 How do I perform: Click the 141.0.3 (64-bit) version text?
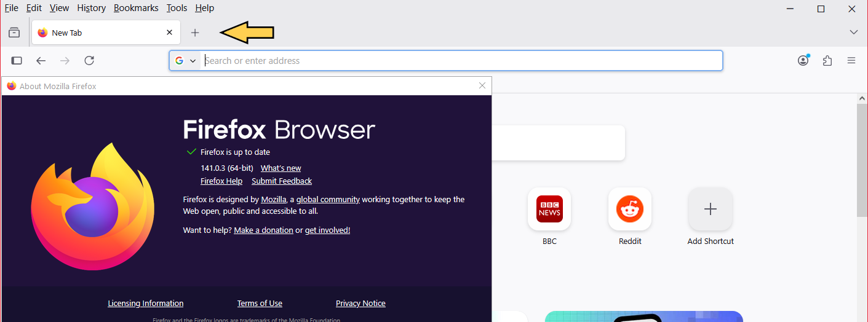(x=226, y=168)
